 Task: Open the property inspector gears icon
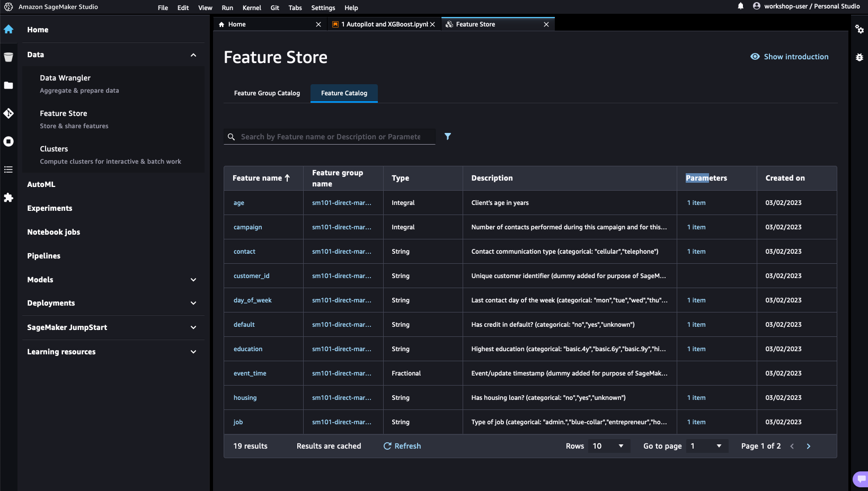point(860,29)
